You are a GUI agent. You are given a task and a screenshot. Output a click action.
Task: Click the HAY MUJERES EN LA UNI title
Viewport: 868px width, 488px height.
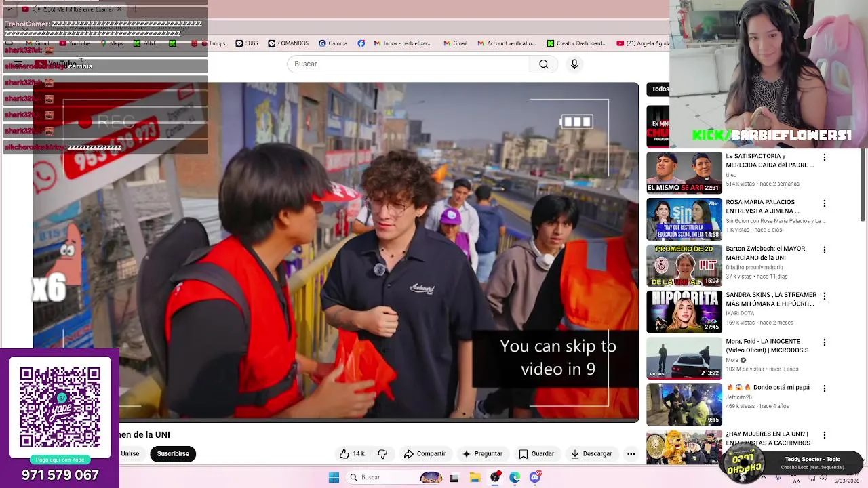tap(767, 438)
